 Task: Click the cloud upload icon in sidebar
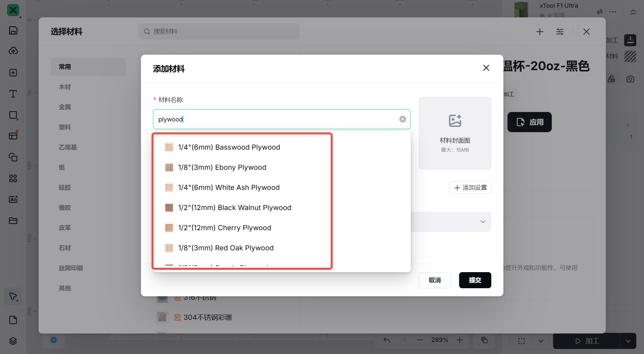[13, 51]
